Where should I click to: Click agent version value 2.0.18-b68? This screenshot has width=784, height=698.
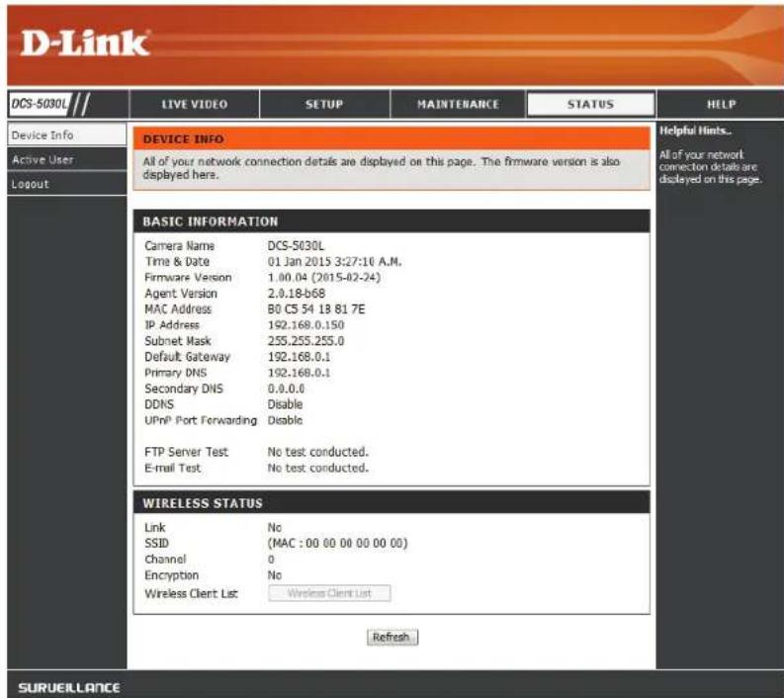pyautogui.click(x=296, y=294)
